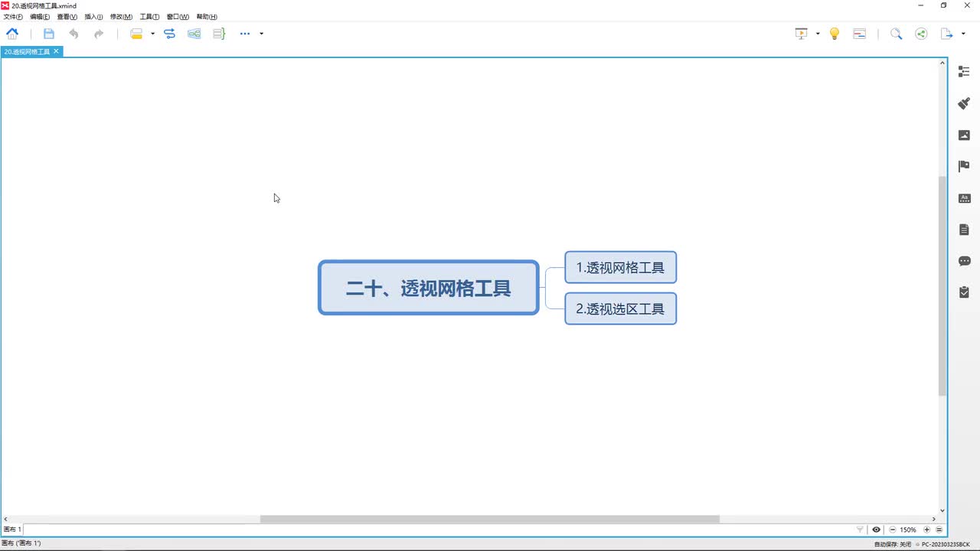The image size is (980, 551).
Task: Click the scroll right arrow on horizontal scrollbar
Action: click(933, 519)
